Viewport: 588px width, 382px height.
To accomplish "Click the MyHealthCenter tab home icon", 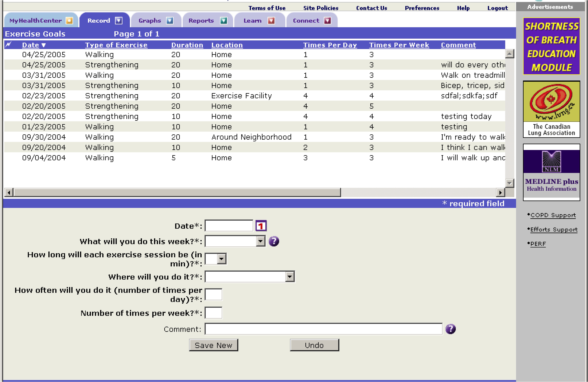I will click(69, 21).
